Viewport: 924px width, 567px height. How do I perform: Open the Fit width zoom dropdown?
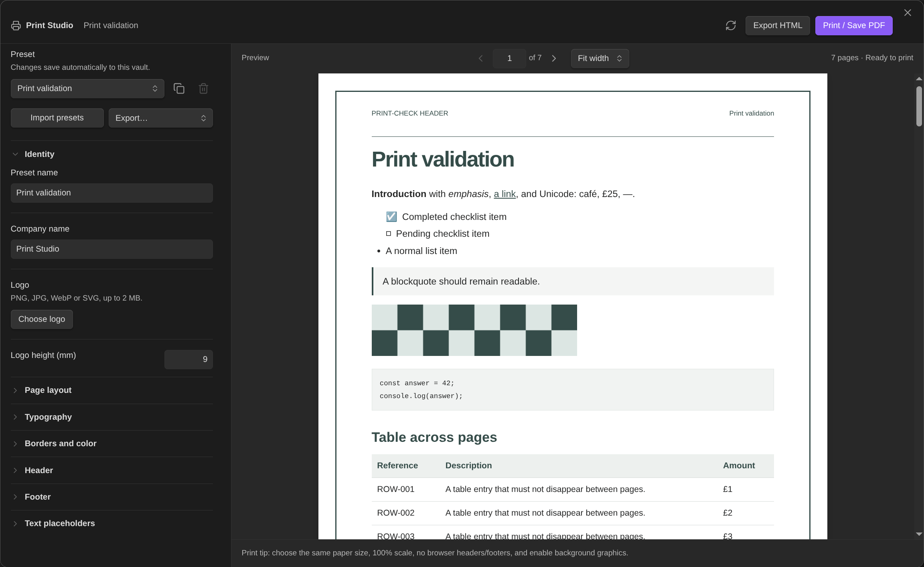[600, 59]
